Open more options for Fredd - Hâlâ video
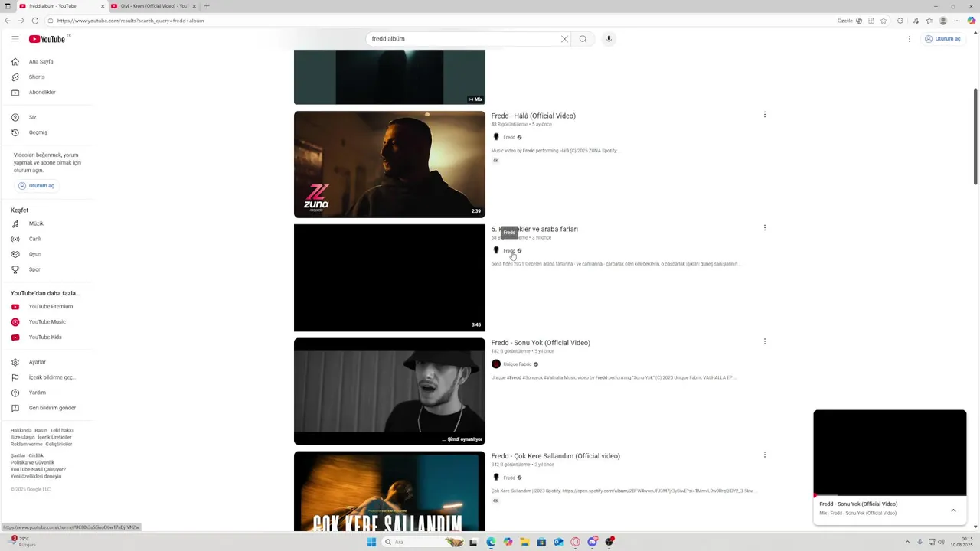This screenshot has width=980, height=551. (764, 115)
